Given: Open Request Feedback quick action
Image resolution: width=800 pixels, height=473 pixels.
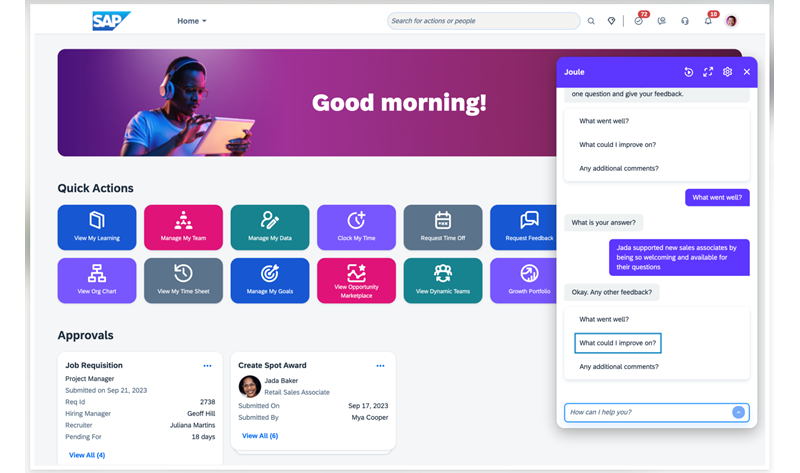Looking at the screenshot, I should click(523, 228).
